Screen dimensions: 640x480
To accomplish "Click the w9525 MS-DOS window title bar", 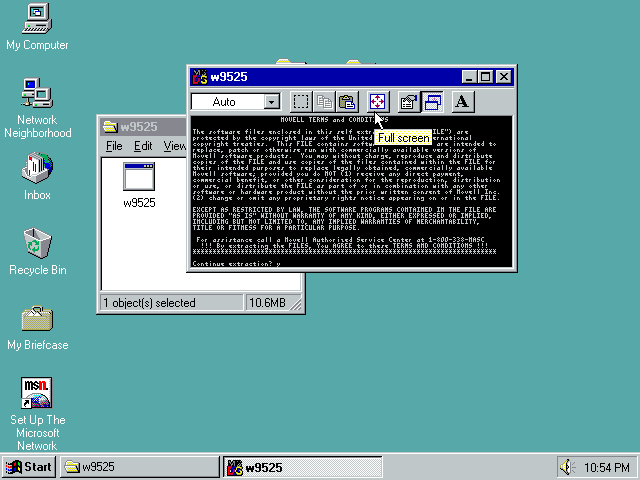I will [352, 77].
